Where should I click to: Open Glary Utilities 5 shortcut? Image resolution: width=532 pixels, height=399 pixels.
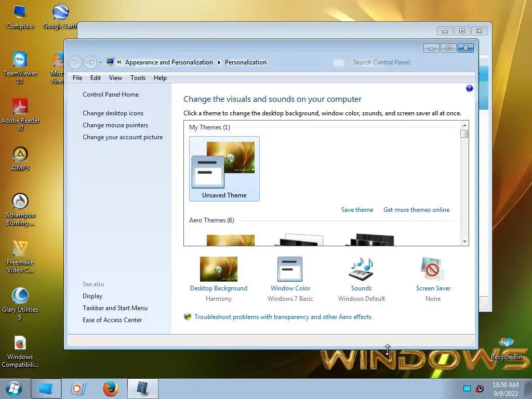pyautogui.click(x=20, y=304)
